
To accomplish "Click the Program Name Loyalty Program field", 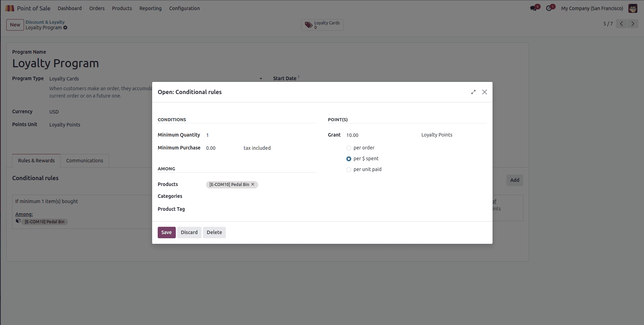I will pos(56,63).
